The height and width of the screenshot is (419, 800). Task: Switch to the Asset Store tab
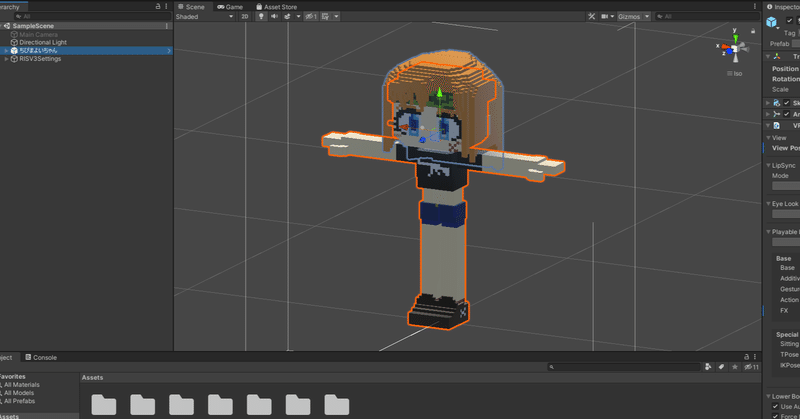[277, 7]
